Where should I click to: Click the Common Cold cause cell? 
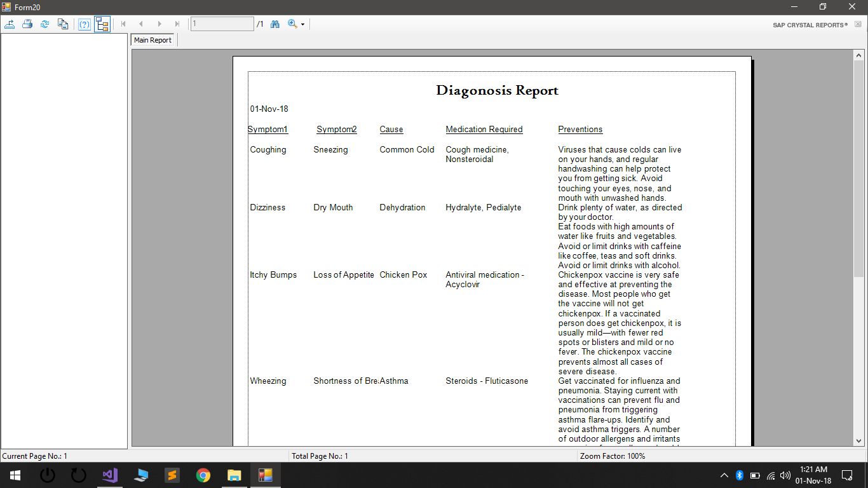click(407, 150)
